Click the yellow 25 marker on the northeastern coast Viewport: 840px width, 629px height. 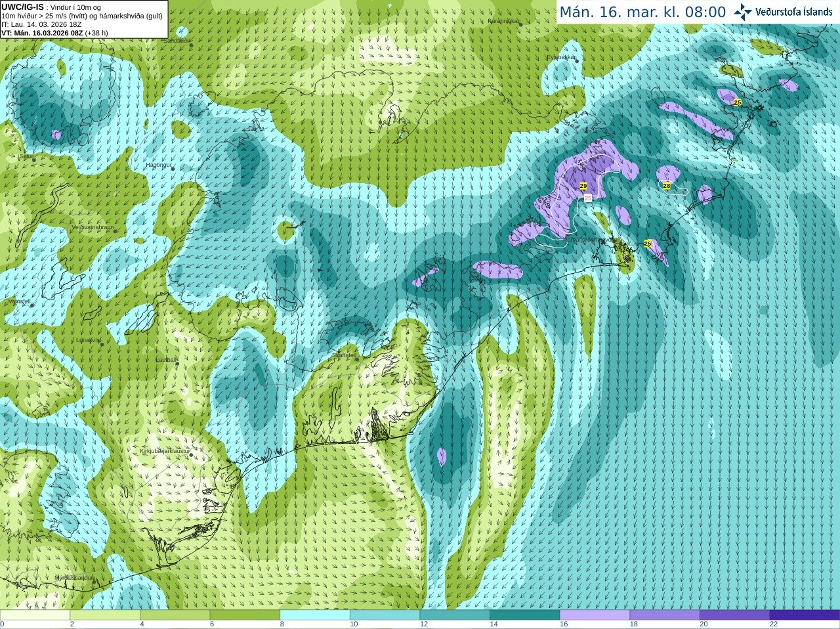[738, 102]
